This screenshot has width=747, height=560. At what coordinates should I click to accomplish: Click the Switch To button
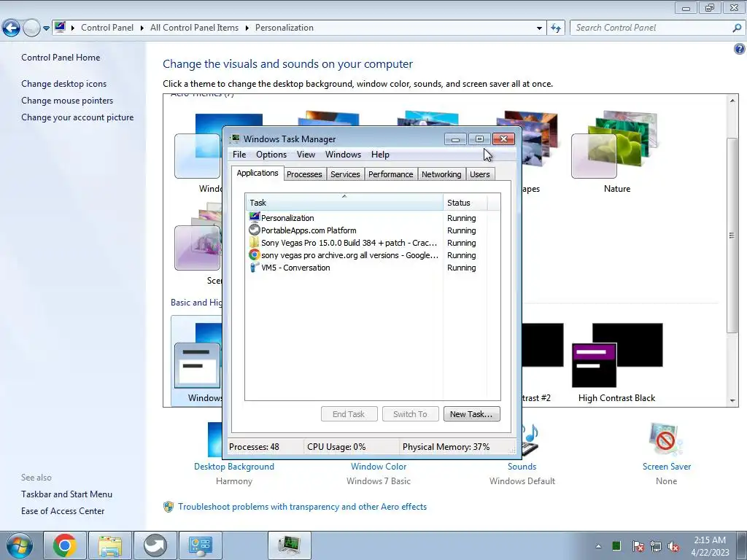[410, 414]
